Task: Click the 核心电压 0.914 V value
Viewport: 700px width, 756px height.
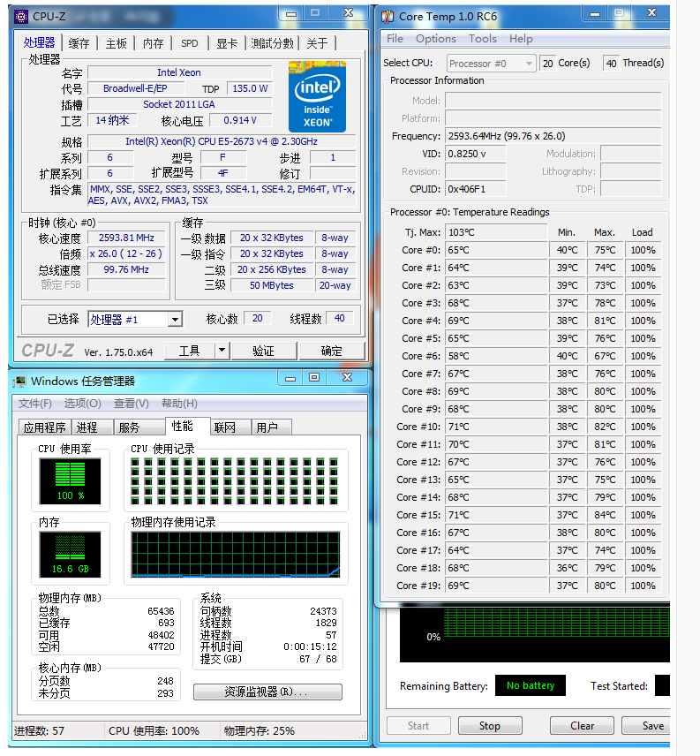Action: pos(240,120)
